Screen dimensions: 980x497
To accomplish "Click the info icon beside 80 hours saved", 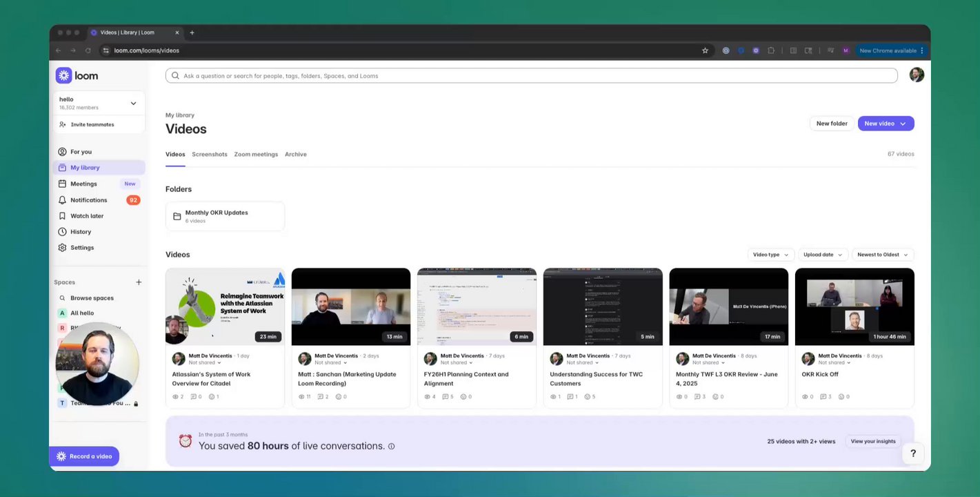I will pyautogui.click(x=391, y=447).
